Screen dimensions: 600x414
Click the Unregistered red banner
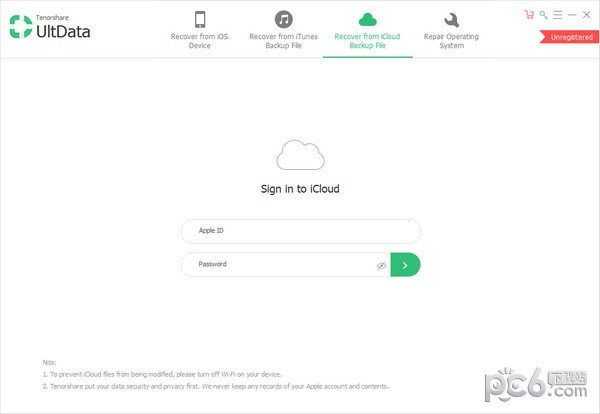(x=569, y=37)
